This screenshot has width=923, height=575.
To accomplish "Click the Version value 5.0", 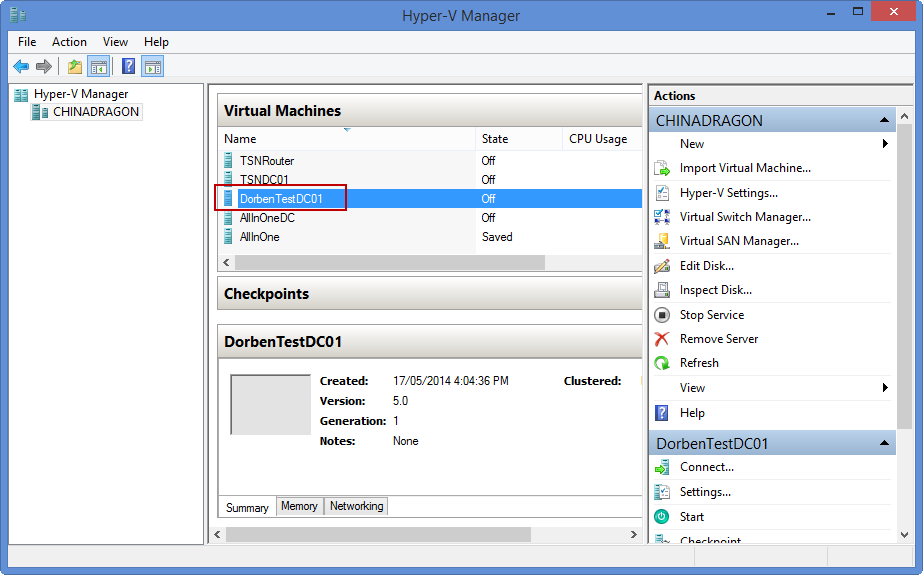I will point(400,401).
